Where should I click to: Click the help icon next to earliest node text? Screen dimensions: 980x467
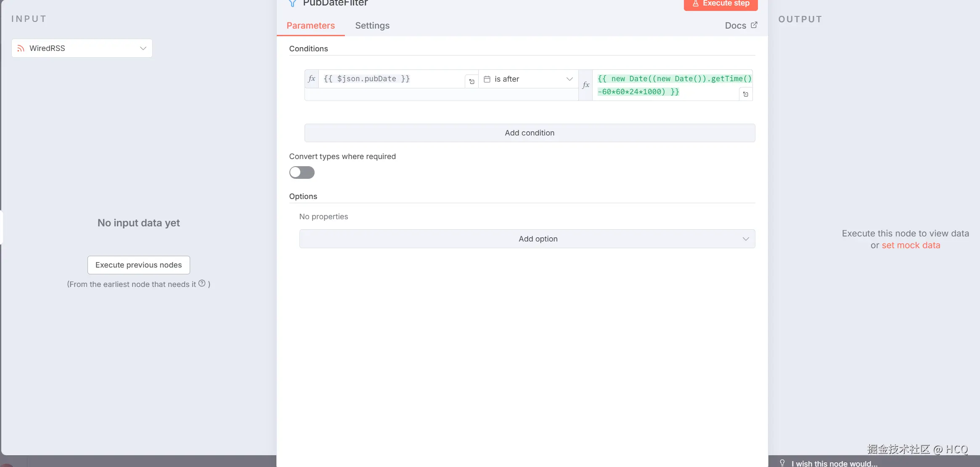click(x=202, y=284)
